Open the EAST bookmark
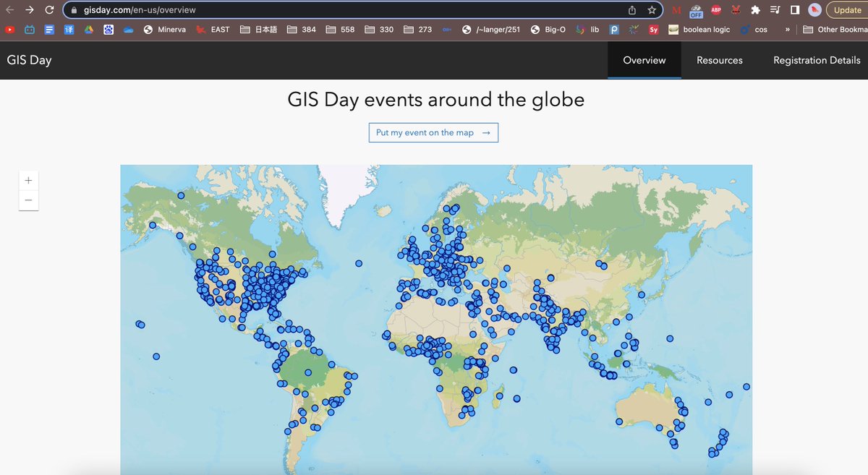Screen dimensions: 868x475 click(213, 30)
